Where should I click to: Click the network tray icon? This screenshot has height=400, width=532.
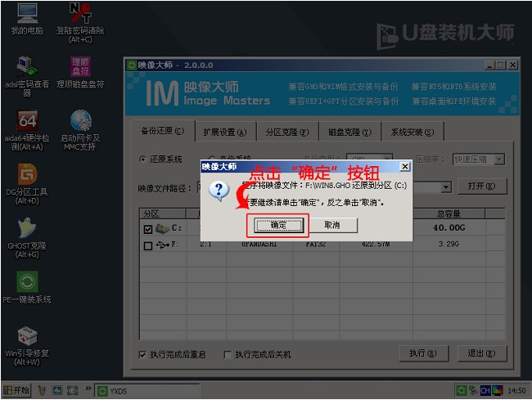(x=473, y=390)
